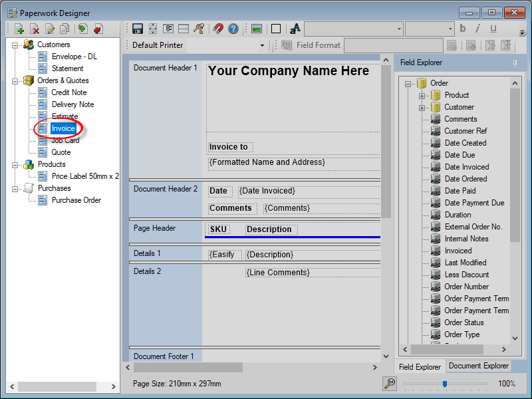Open help with the blue question mark
Image resolution: width=532 pixels, height=399 pixels.
coord(233,29)
